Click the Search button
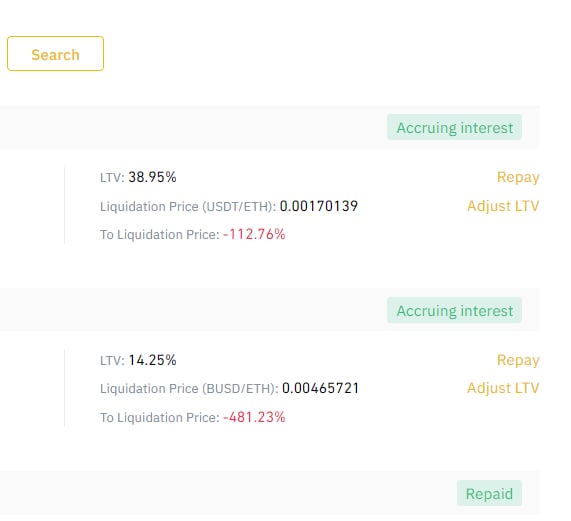 pyautogui.click(x=55, y=54)
